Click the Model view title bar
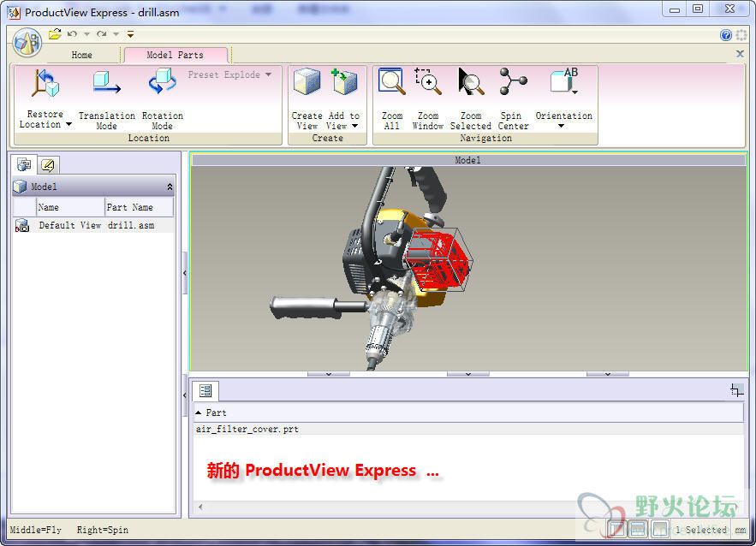This screenshot has height=546, width=756. click(x=468, y=160)
